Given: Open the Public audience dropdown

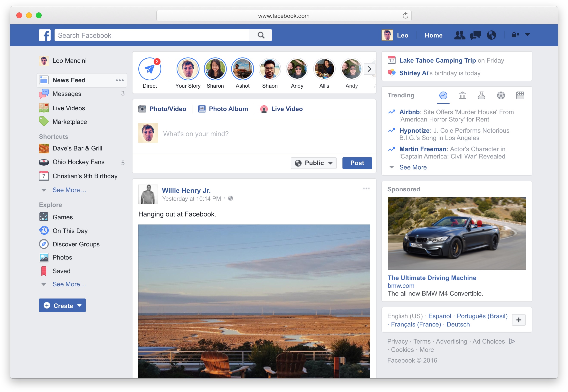Looking at the screenshot, I should click(x=313, y=163).
